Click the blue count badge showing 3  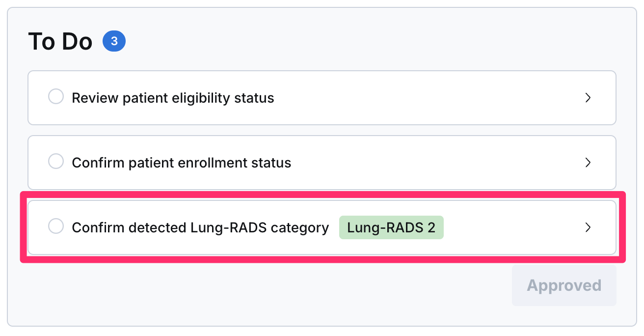pyautogui.click(x=114, y=42)
